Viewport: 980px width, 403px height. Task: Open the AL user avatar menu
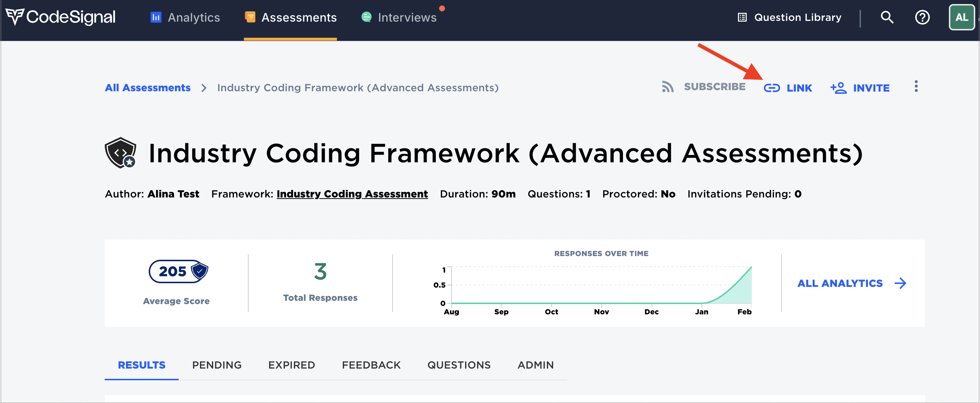coord(962,17)
